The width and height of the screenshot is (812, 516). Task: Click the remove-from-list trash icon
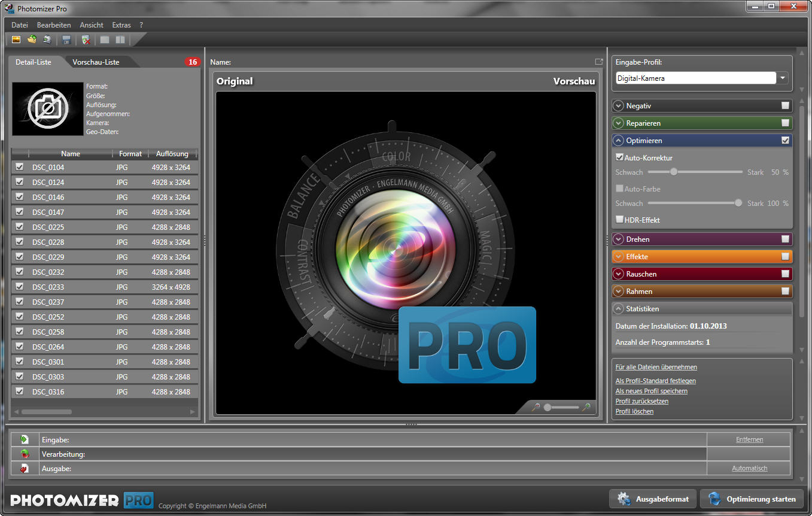[x=86, y=40]
